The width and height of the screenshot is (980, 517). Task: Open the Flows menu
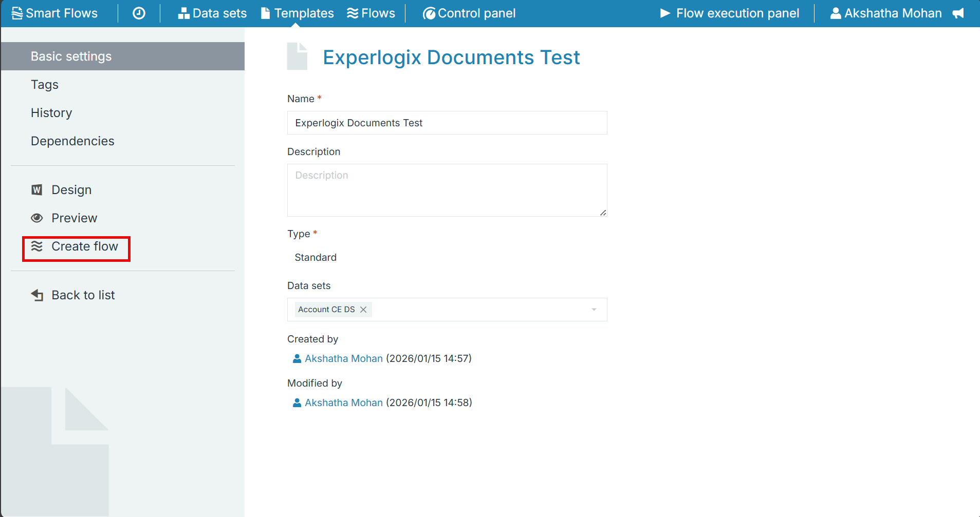[x=371, y=13]
